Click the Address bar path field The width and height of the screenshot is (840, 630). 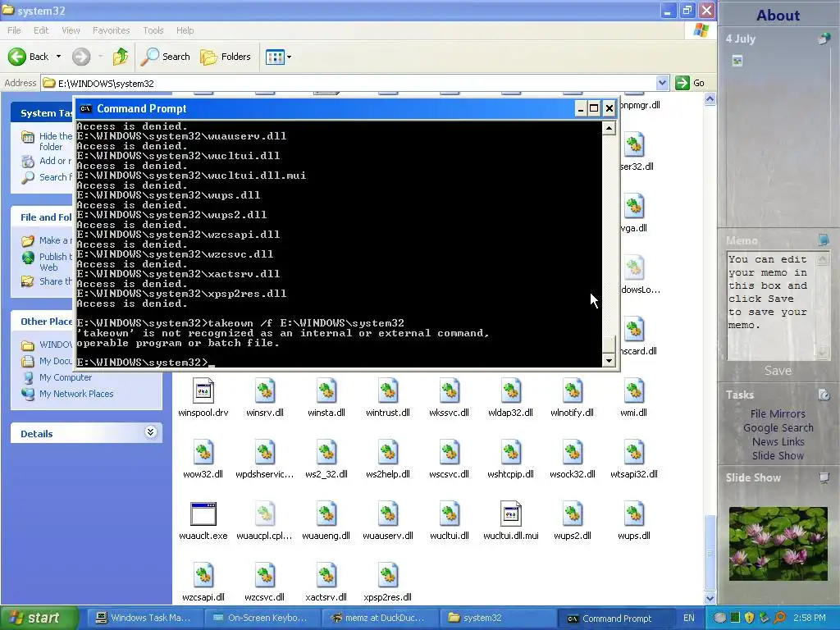348,83
